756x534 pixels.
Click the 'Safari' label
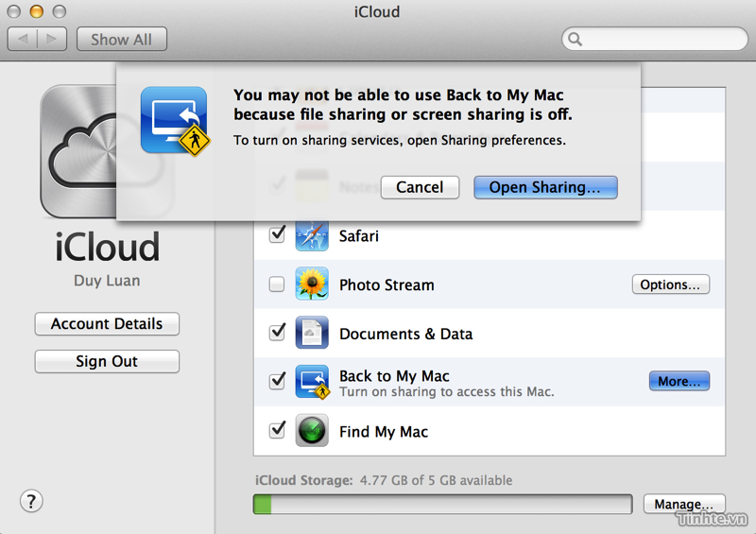[x=359, y=236]
